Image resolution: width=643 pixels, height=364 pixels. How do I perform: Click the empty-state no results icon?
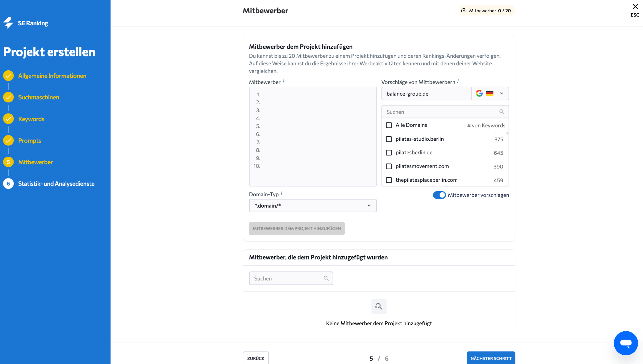[379, 307]
